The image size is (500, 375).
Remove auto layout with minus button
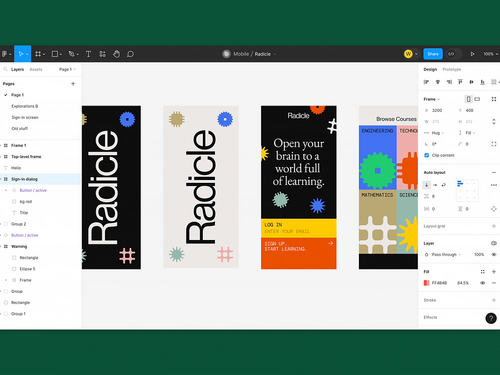(494, 172)
